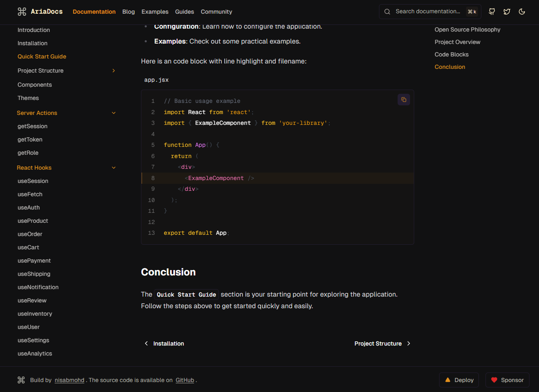Go to previous page Installation
Image resolution: width=539 pixels, height=392 pixels.
coord(164,343)
